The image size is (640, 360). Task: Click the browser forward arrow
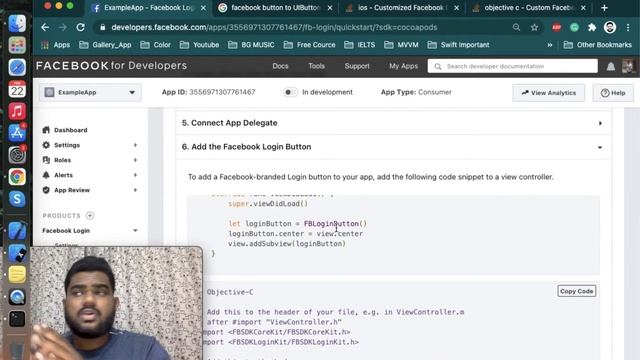click(62, 27)
